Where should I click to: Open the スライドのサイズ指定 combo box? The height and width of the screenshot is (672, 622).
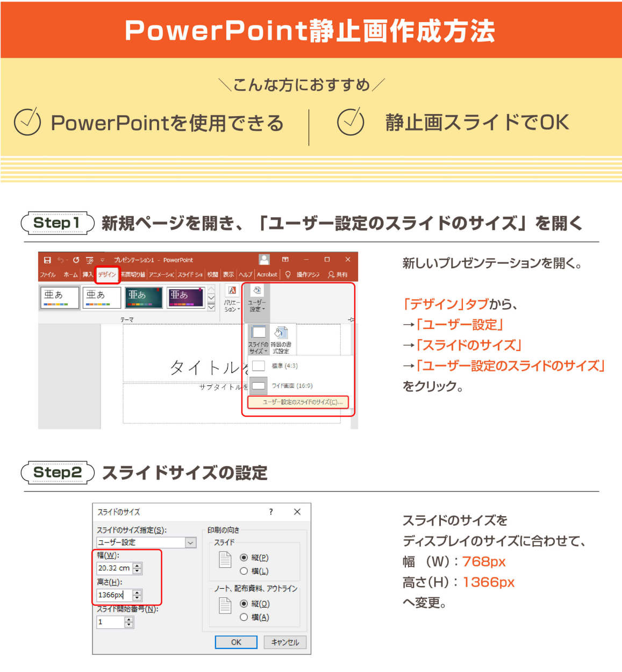point(146,542)
